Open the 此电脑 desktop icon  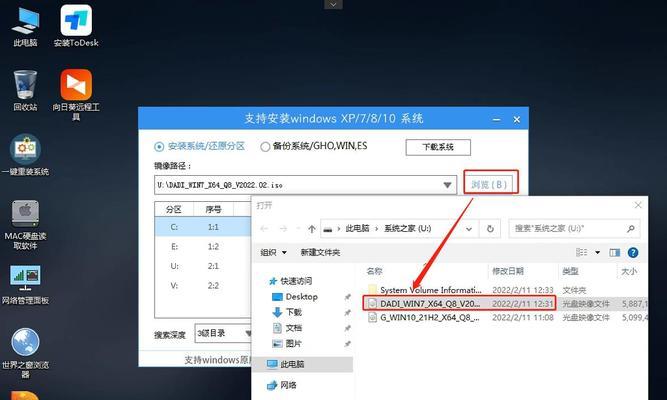click(x=25, y=26)
